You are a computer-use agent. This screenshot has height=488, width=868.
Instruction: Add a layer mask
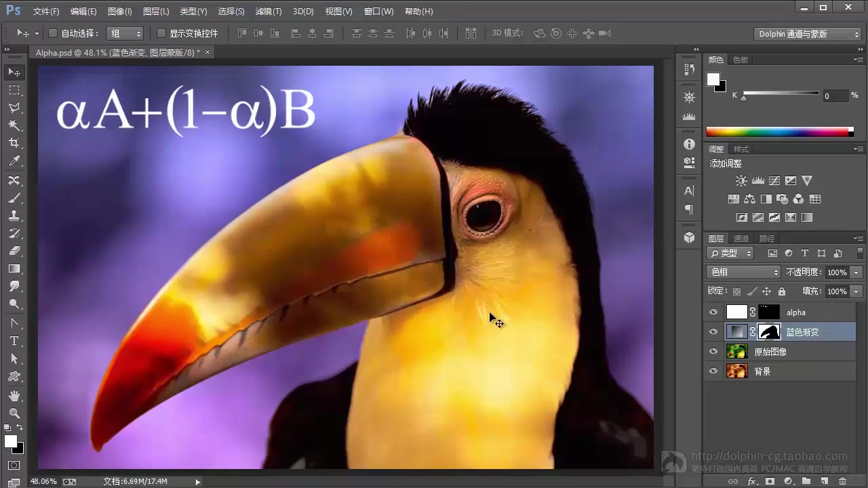pos(770,481)
